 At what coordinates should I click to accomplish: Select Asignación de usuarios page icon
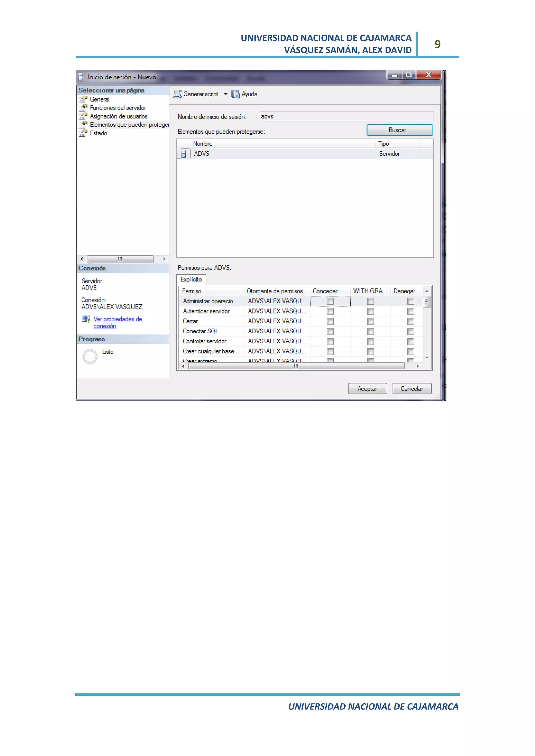pos(83,116)
